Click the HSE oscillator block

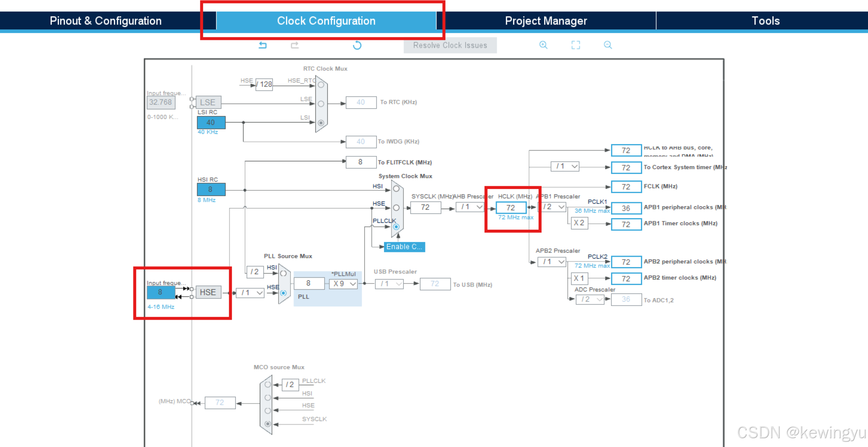tap(208, 292)
